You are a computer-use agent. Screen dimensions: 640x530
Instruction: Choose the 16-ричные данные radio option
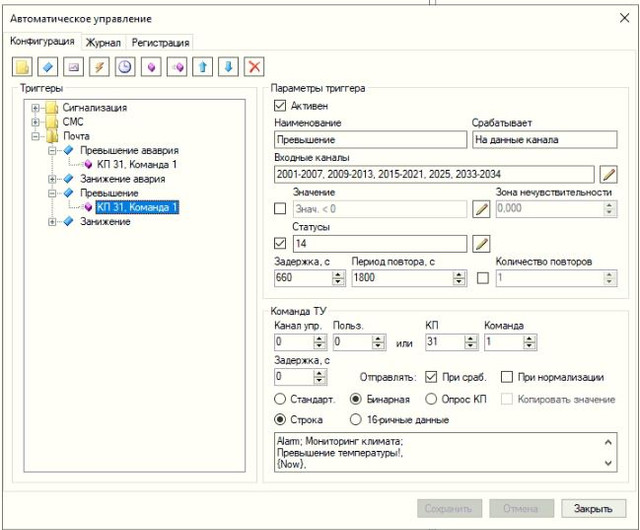point(356,419)
